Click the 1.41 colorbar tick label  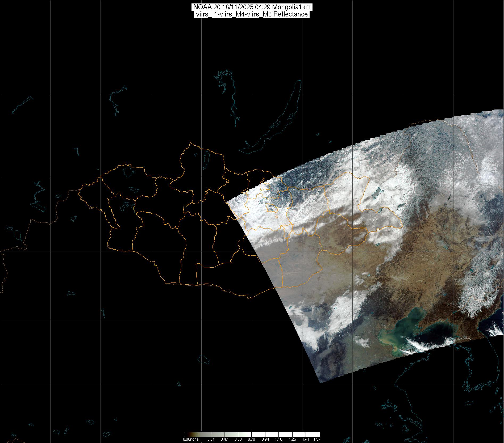pos(306,439)
